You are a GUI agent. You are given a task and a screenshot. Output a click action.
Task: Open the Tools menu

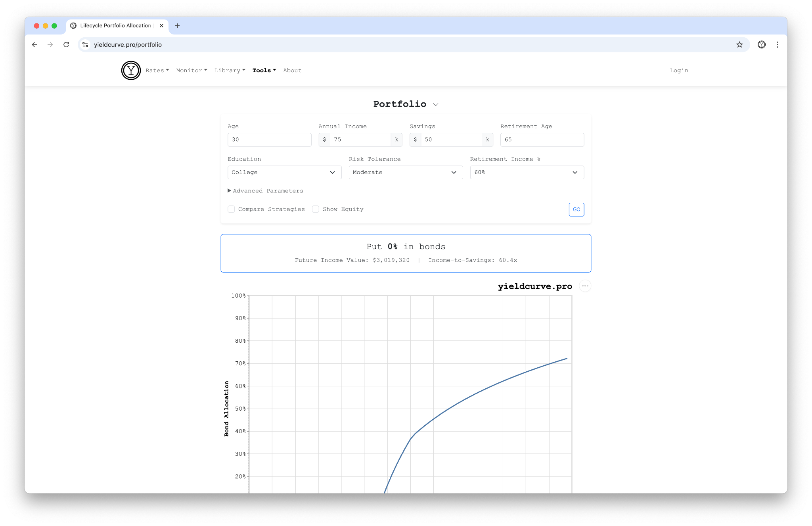[x=264, y=70]
